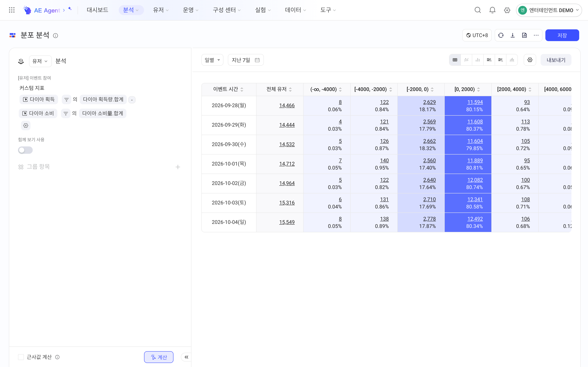
Task: Click the 계산 button
Action: [159, 357]
